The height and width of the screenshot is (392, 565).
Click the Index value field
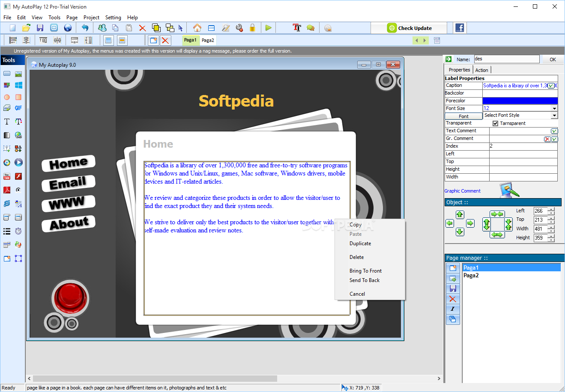pos(523,146)
